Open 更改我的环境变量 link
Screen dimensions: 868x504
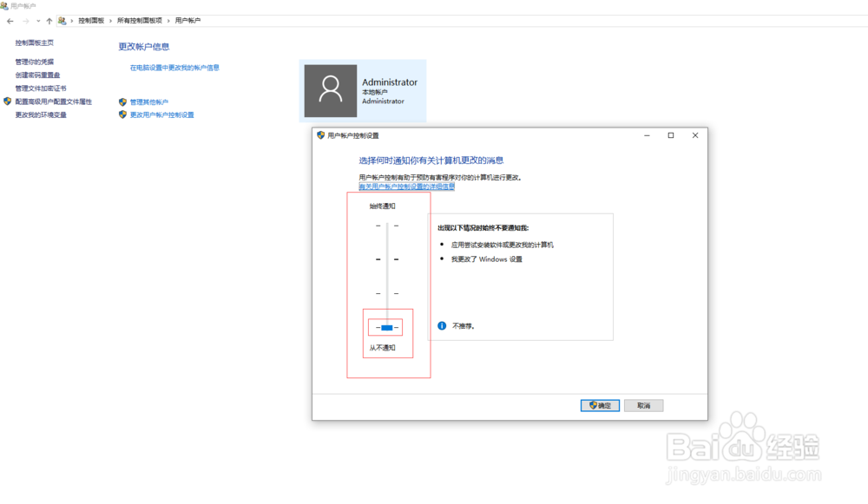pos(41,115)
